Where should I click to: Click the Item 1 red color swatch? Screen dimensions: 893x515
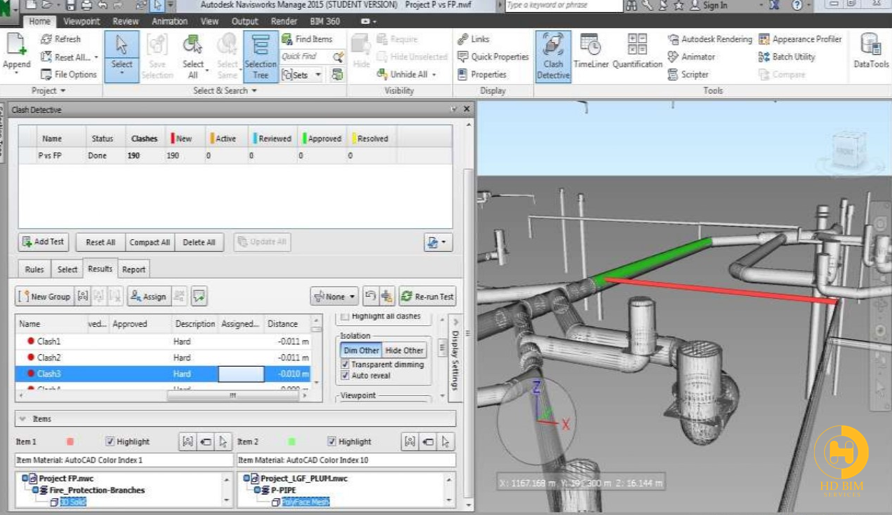click(70, 441)
